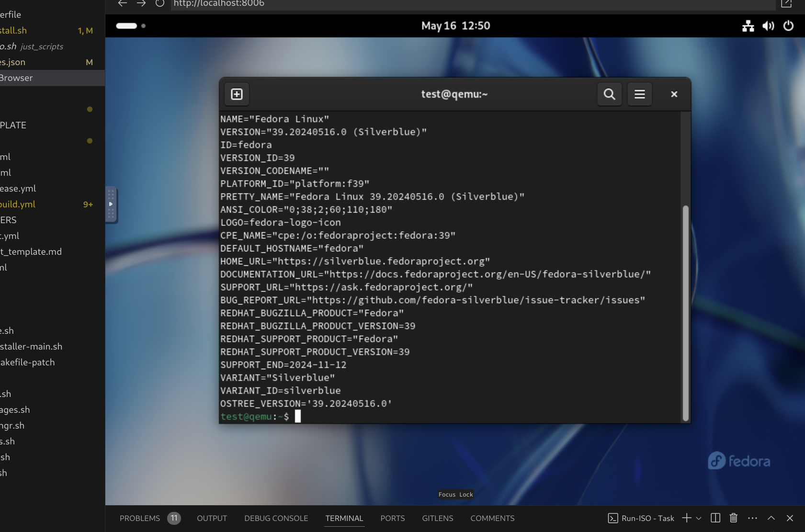Go forward in the Simple Browser
The image size is (805, 532).
[141, 3]
